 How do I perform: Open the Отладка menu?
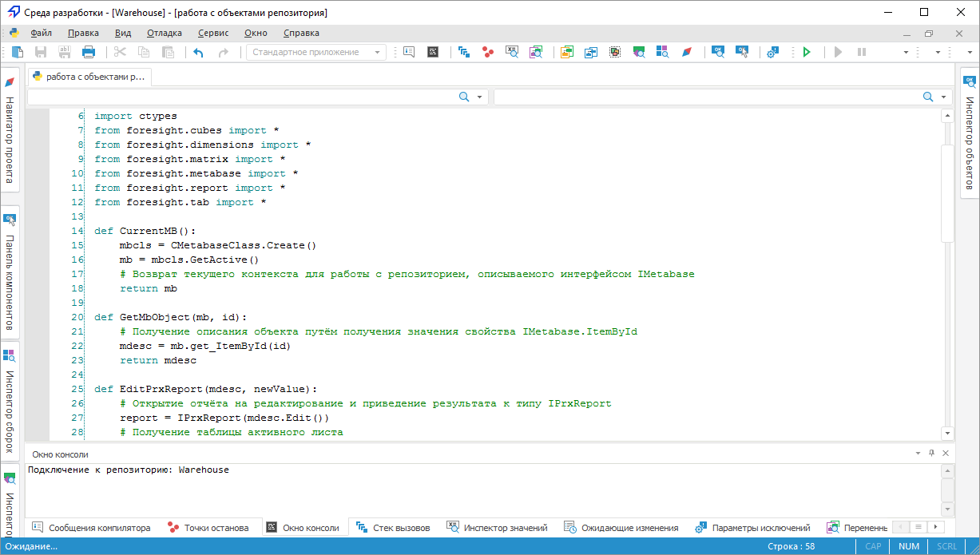coord(165,33)
